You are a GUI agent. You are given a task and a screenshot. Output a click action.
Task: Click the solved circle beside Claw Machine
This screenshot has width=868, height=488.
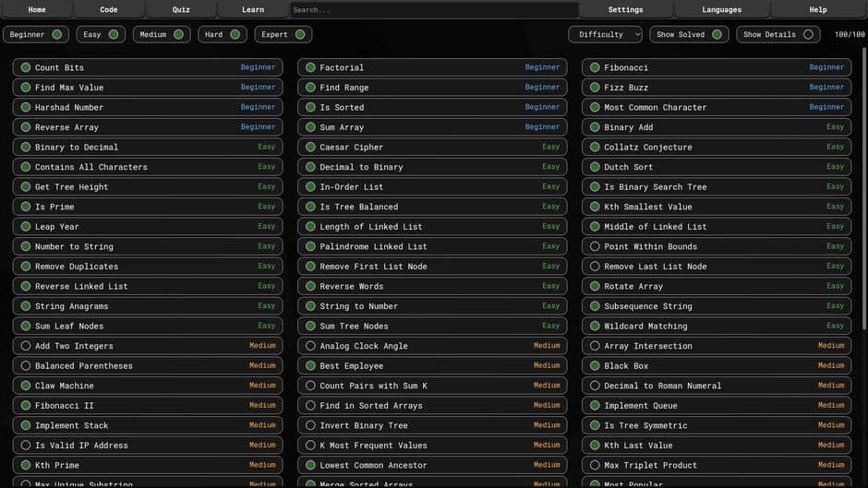26,386
